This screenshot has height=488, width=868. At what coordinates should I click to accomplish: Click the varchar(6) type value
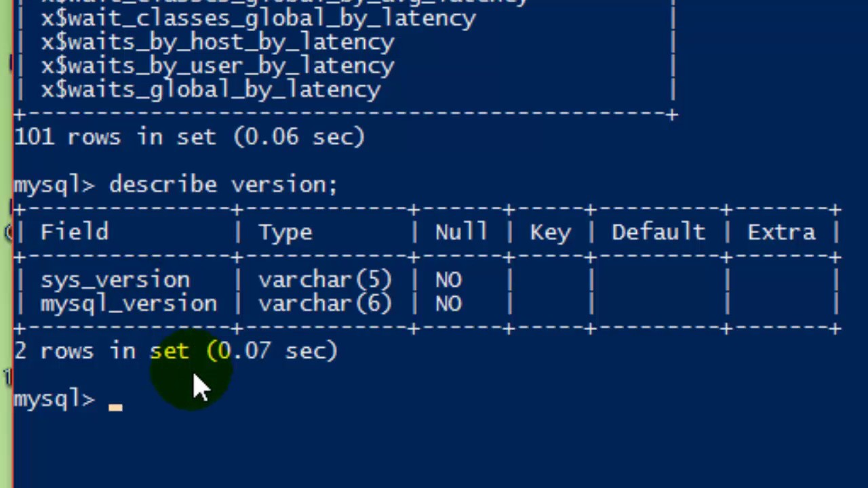tap(325, 304)
